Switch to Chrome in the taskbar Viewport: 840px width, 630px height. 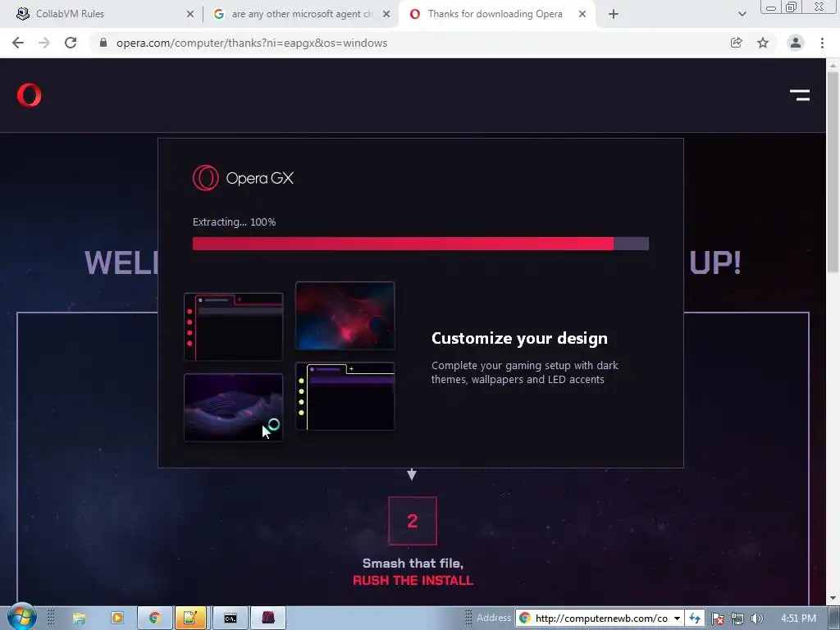(155, 619)
